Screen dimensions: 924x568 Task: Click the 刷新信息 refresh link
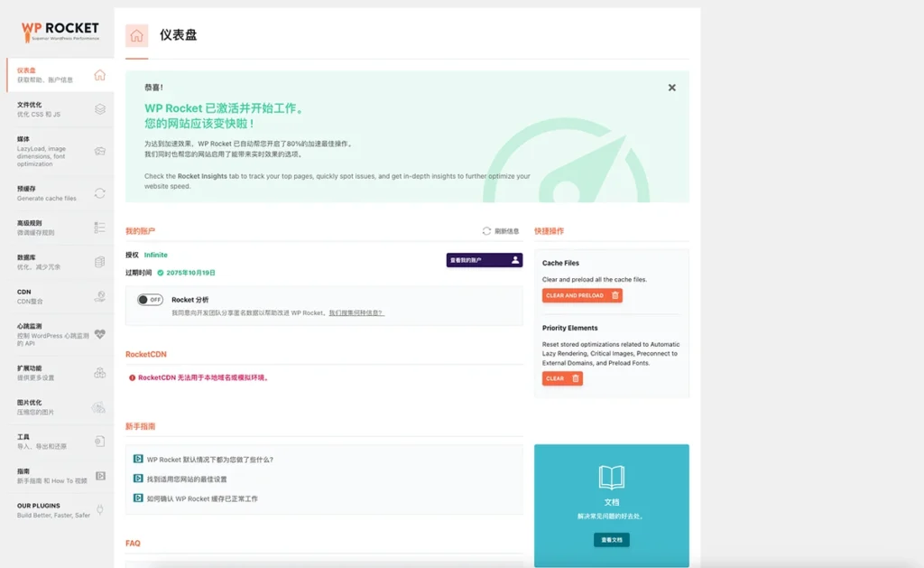(501, 231)
